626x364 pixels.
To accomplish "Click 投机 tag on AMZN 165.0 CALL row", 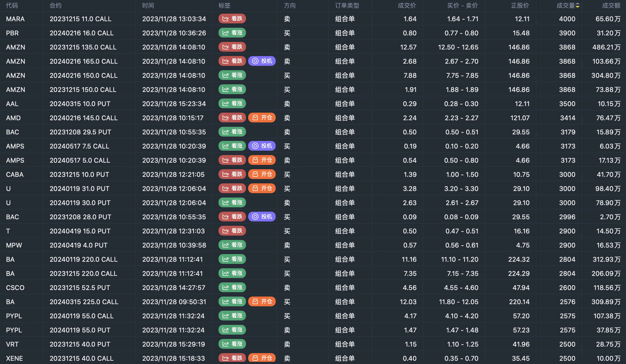I will pyautogui.click(x=262, y=61).
